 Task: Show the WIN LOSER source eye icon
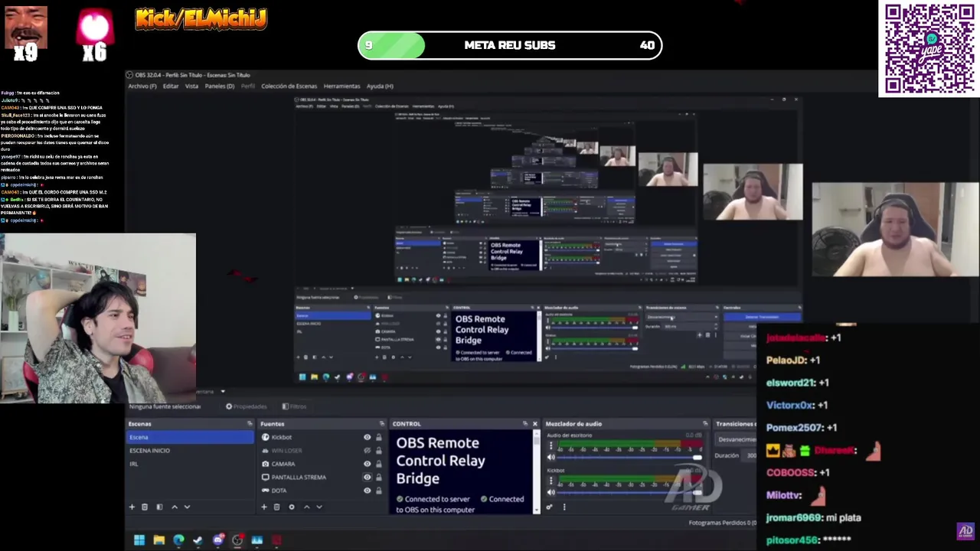click(x=367, y=451)
